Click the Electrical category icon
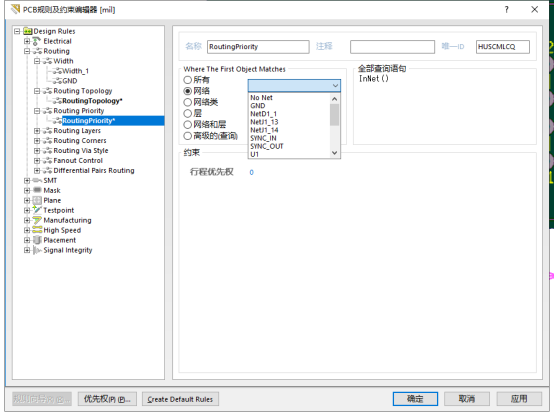 coord(36,41)
